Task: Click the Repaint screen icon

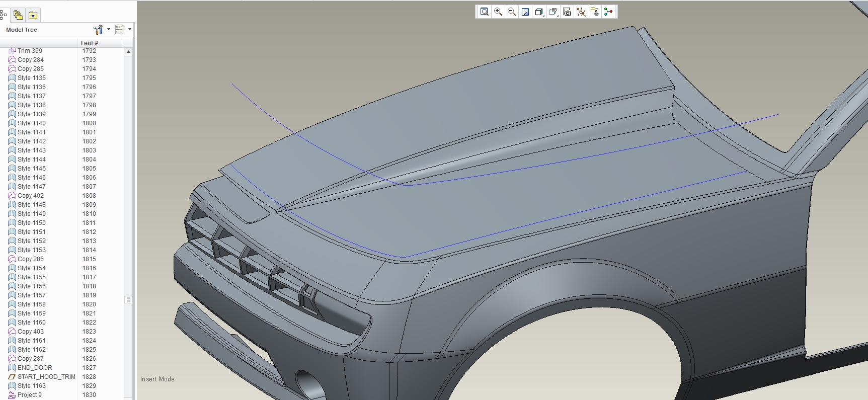Action: pyautogui.click(x=525, y=12)
